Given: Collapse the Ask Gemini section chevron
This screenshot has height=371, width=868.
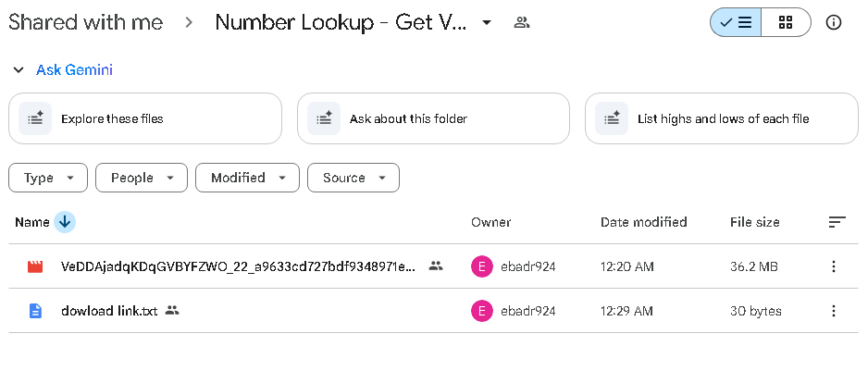Looking at the screenshot, I should click(19, 70).
